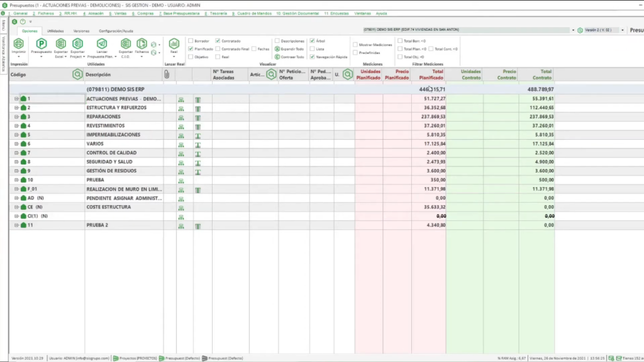Click the Real chart icon
Screen dimensions: 644x362
[174, 43]
